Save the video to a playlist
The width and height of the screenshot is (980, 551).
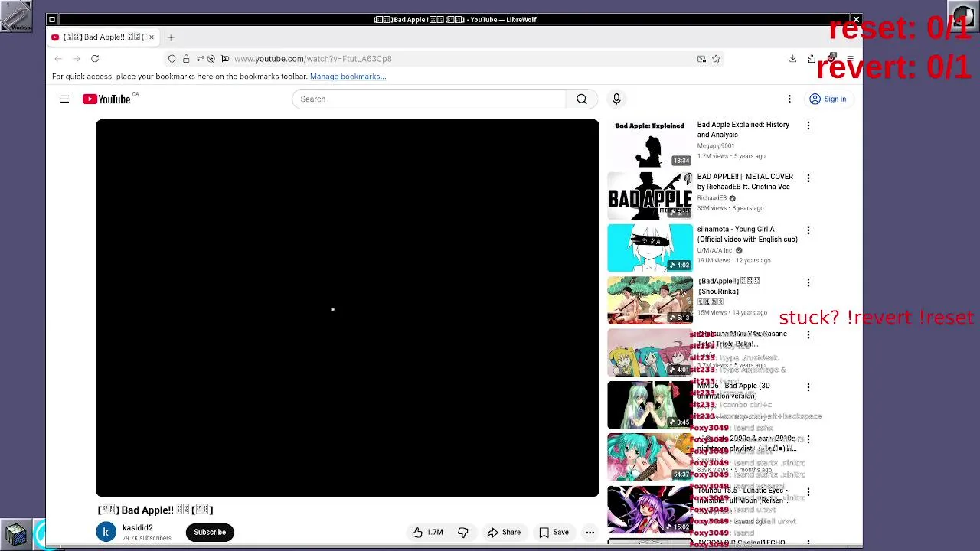[x=554, y=532]
